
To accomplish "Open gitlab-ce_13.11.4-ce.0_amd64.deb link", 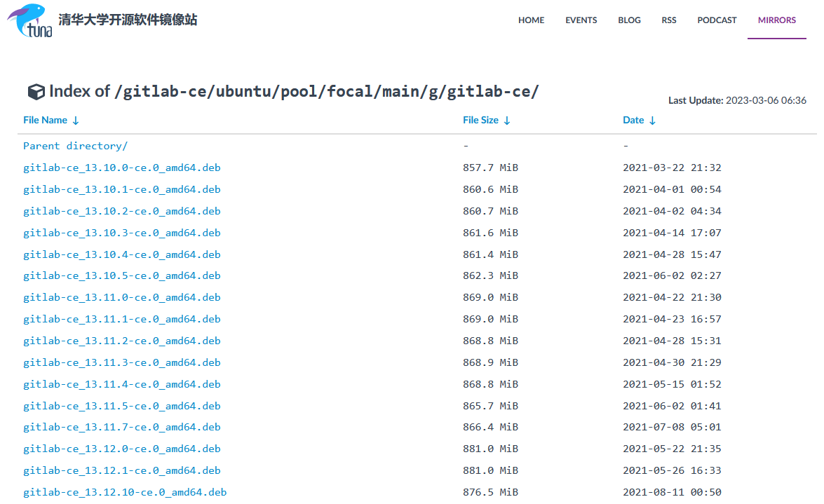I will coord(122,384).
